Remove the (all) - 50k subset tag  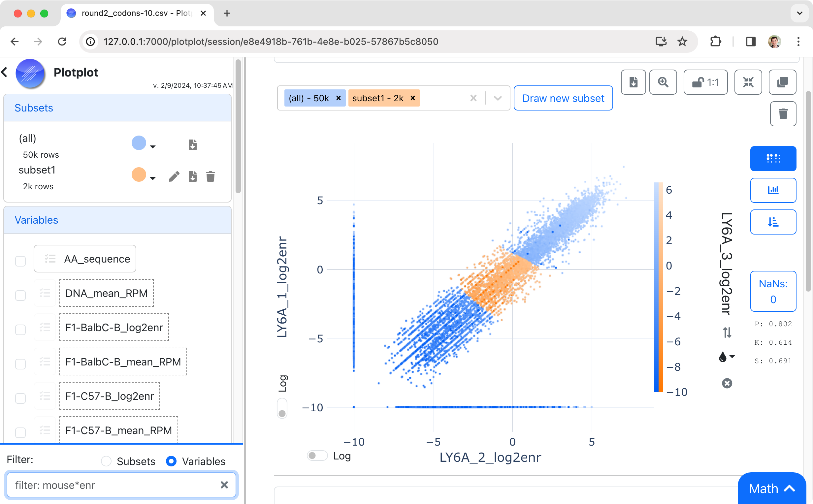pyautogui.click(x=338, y=98)
